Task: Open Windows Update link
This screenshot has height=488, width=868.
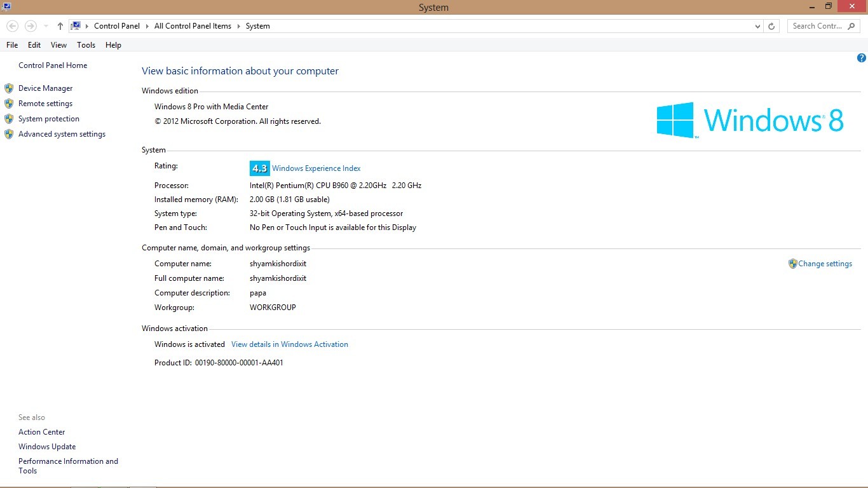Action: coord(47,447)
